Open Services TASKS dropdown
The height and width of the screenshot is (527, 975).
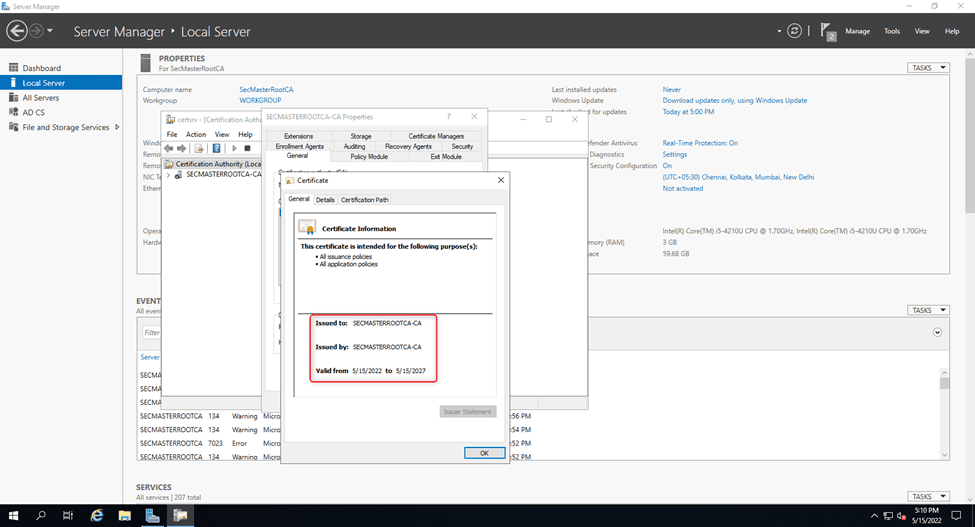(928, 497)
